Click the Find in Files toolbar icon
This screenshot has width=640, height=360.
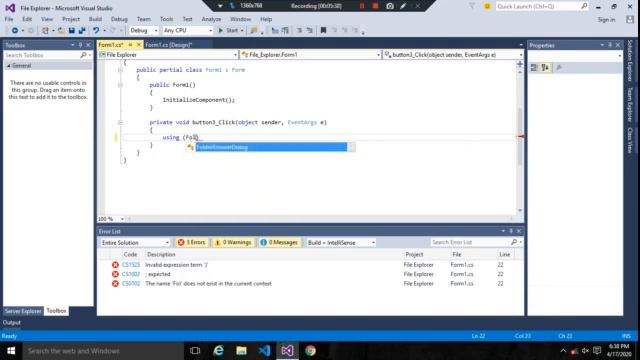(x=254, y=30)
